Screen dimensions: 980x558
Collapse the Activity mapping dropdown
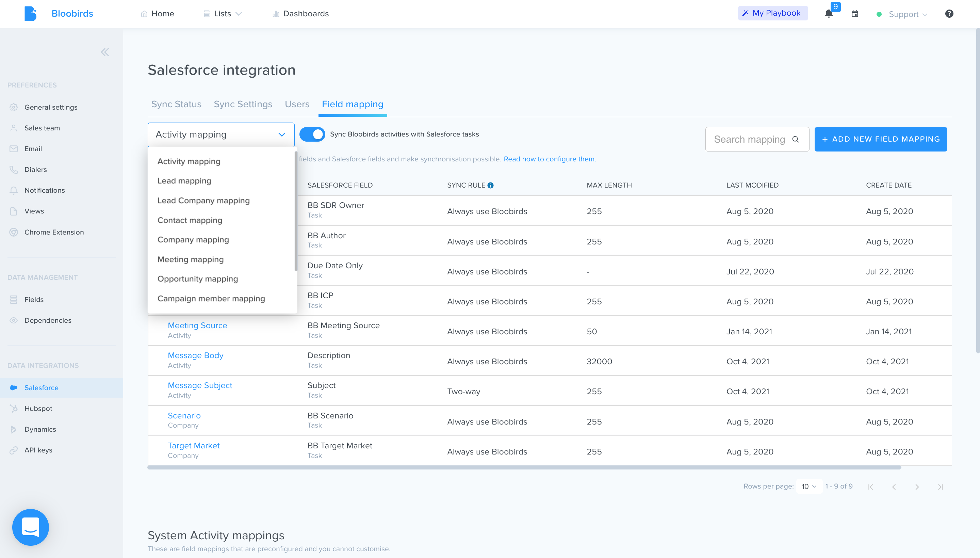[221, 134]
